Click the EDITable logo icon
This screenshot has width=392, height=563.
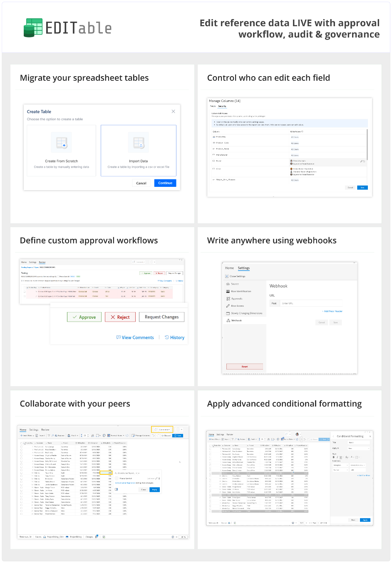pos(33,28)
